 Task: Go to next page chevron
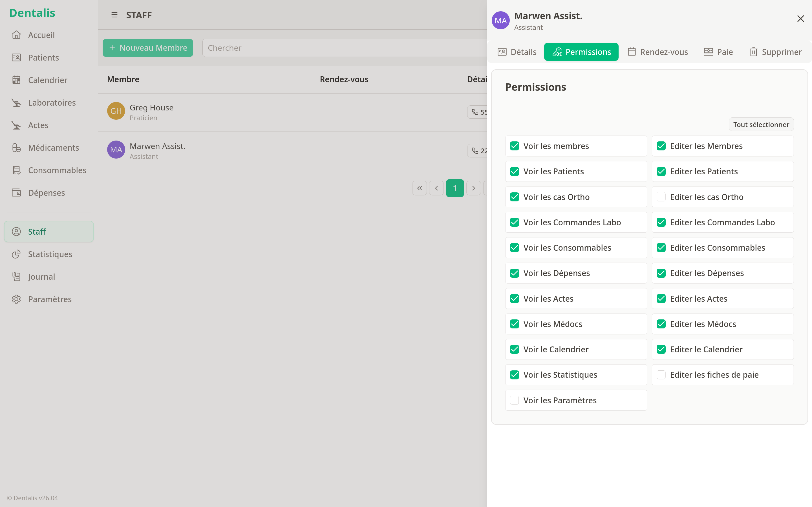point(473,188)
